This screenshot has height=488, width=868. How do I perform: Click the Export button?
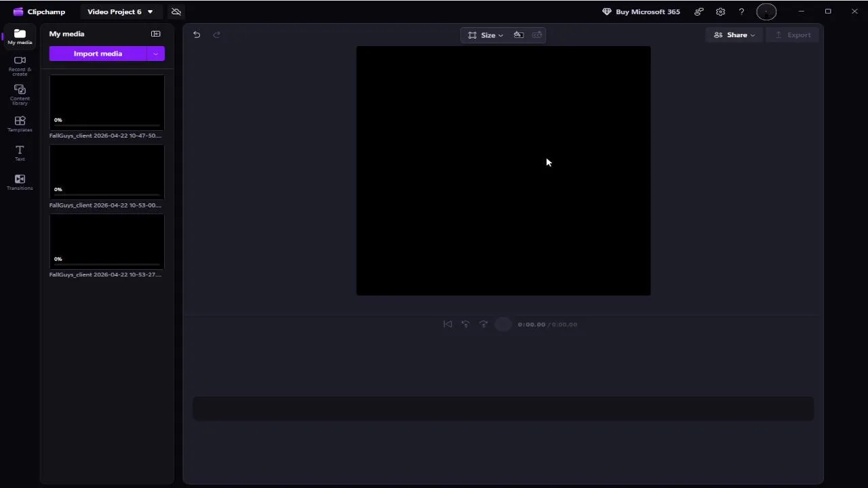click(793, 35)
